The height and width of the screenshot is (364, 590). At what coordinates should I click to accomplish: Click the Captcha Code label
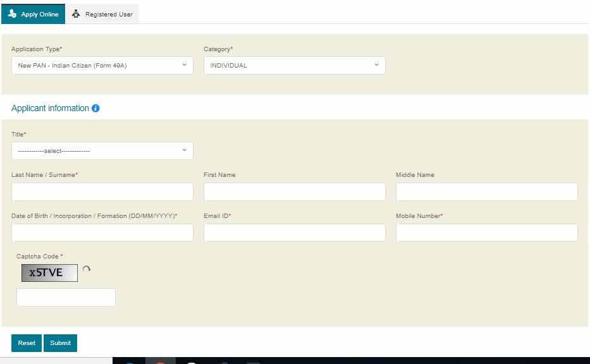pyautogui.click(x=39, y=257)
